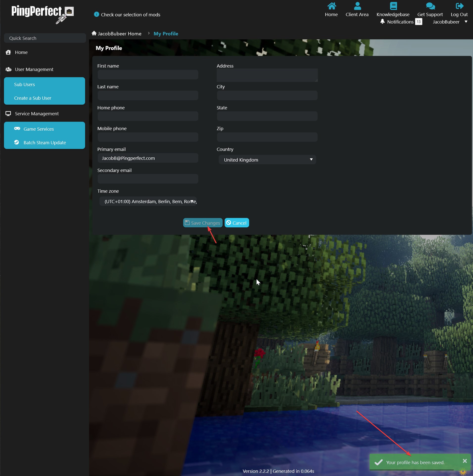Open Sub Users in sidebar
473x476 pixels.
point(24,84)
